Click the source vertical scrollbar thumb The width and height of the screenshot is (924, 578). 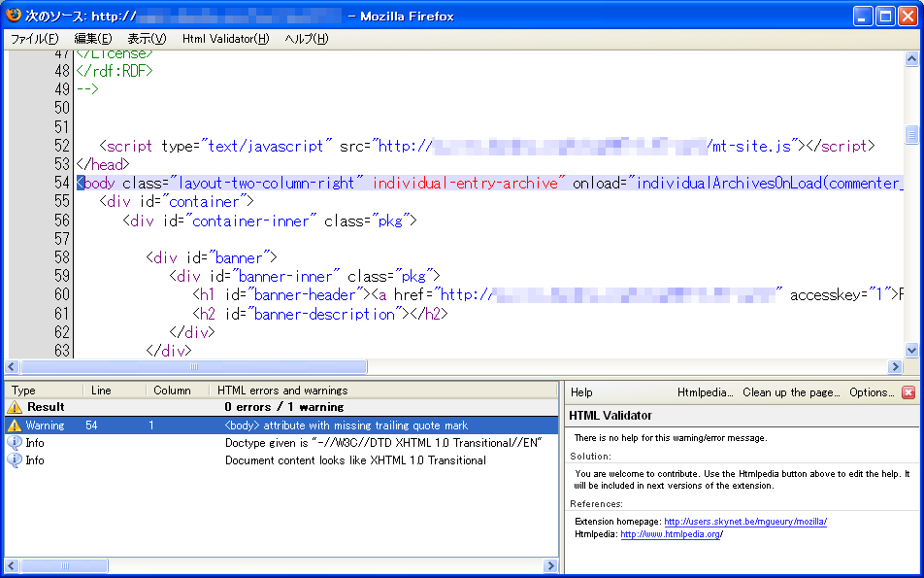coord(911,134)
